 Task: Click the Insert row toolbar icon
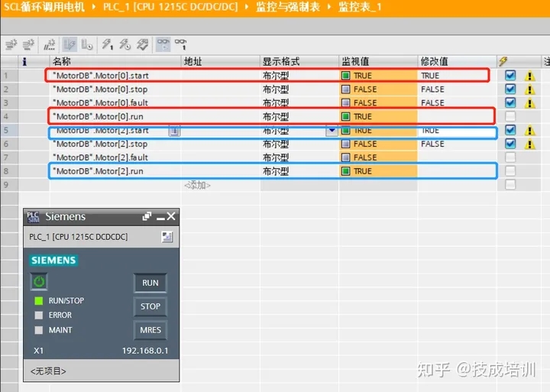(x=11, y=44)
